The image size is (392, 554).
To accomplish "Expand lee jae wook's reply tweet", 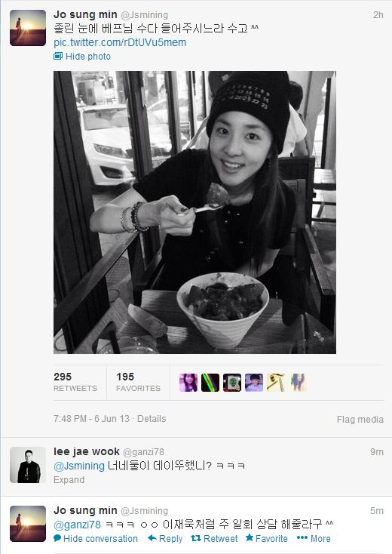I will coord(69,480).
